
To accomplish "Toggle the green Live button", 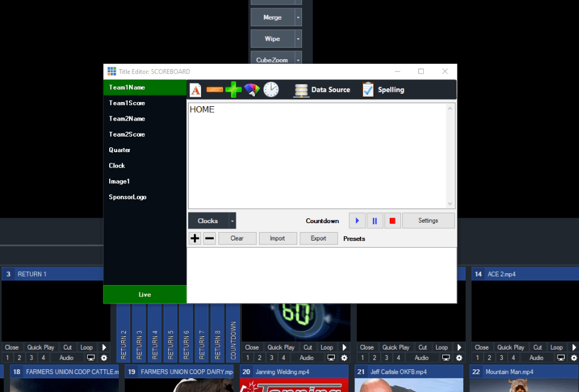I will [x=145, y=295].
